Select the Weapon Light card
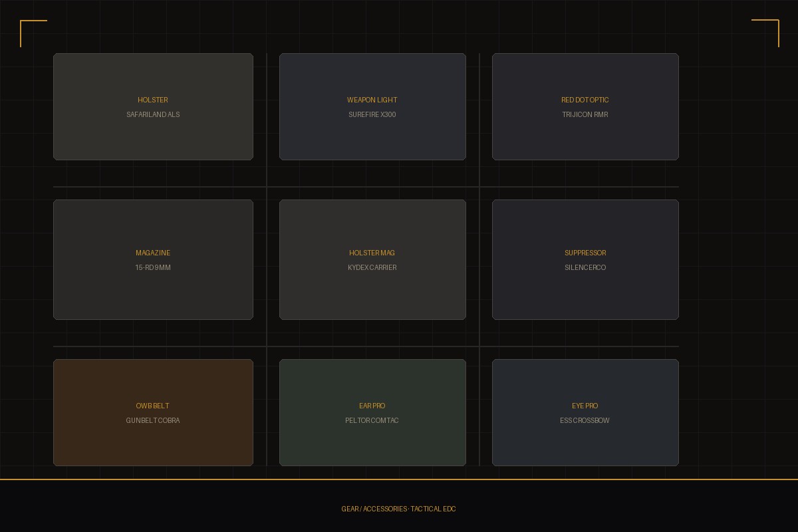Image resolution: width=798 pixels, height=532 pixels. click(372, 106)
